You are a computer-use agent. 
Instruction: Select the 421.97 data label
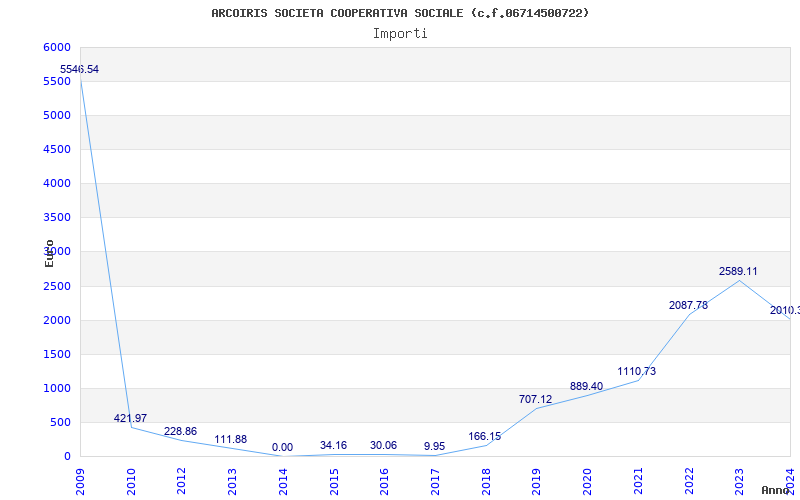[x=130, y=418]
